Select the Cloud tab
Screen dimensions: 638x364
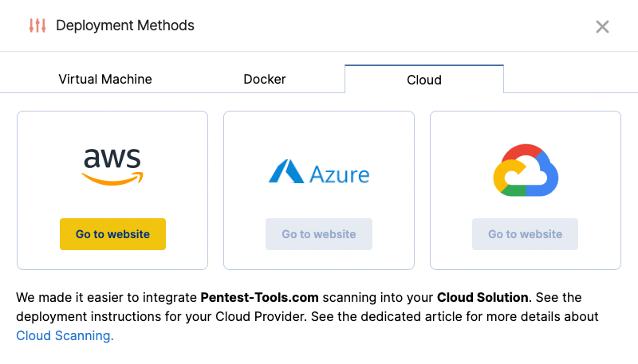click(423, 80)
